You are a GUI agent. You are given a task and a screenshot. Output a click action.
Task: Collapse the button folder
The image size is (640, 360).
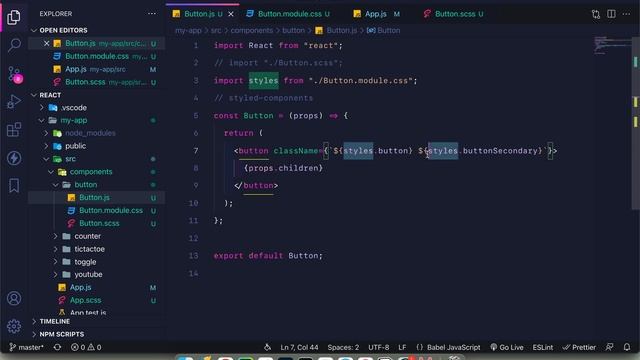tap(85, 184)
